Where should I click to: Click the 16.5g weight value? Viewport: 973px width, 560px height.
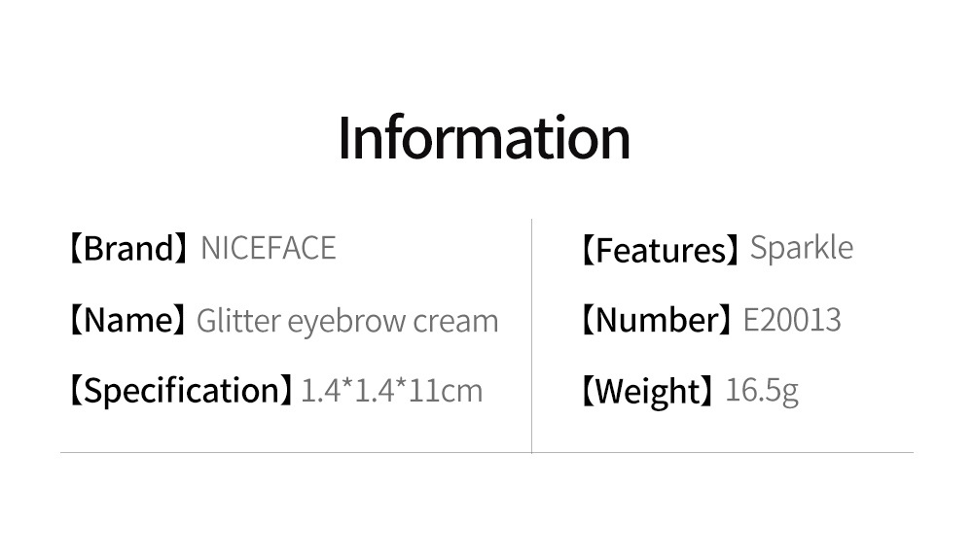(762, 391)
